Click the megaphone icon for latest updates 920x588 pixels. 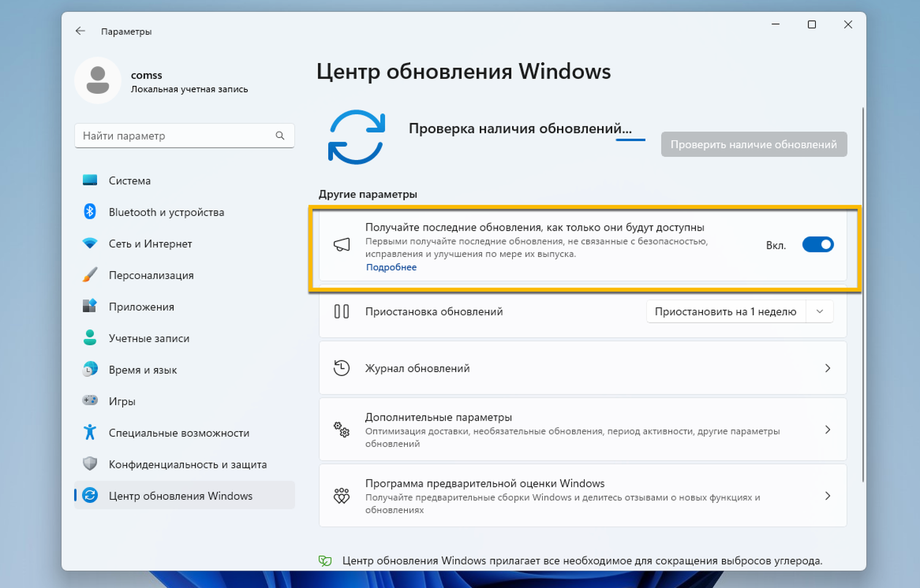click(342, 245)
